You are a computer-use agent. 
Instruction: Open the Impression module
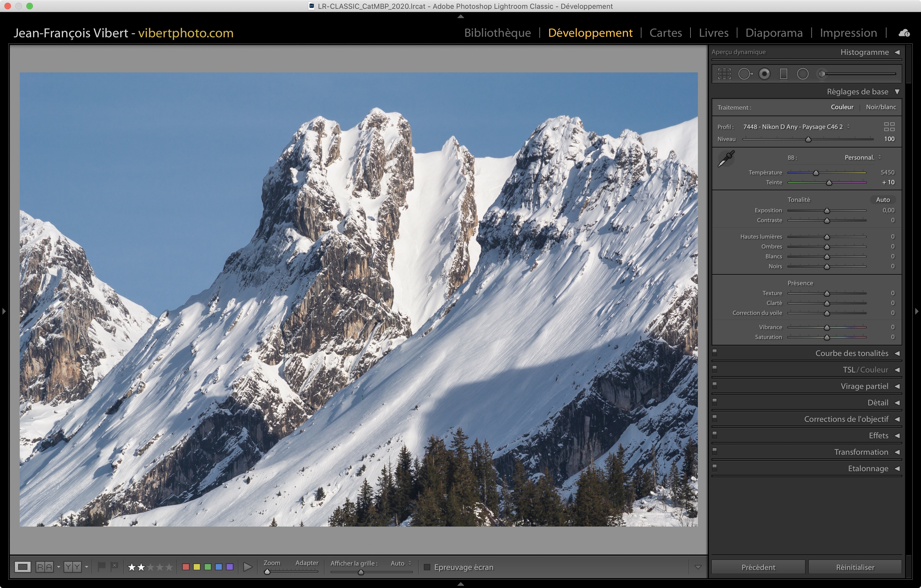(848, 33)
